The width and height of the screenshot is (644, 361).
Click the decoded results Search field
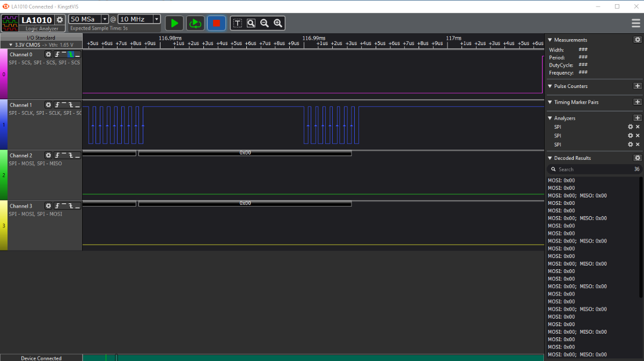[x=590, y=169]
